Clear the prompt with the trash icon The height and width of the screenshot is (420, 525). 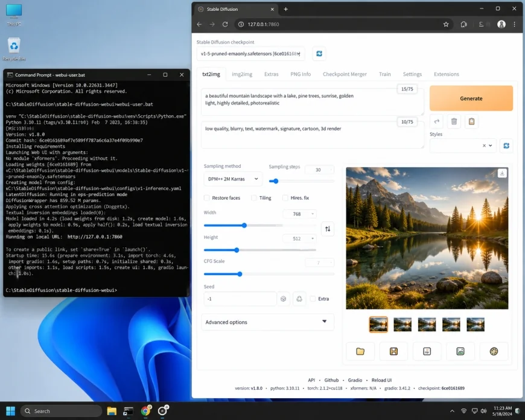click(x=454, y=121)
